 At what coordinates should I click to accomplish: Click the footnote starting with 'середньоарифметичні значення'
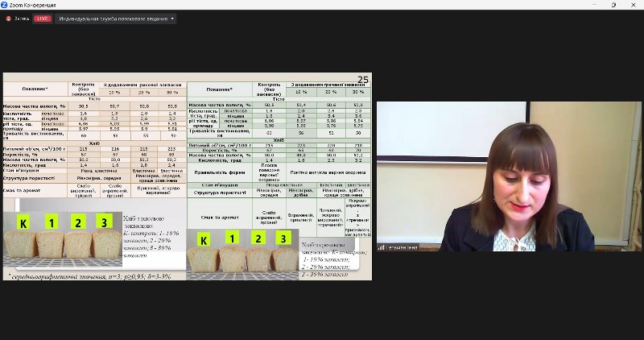pos(91,276)
